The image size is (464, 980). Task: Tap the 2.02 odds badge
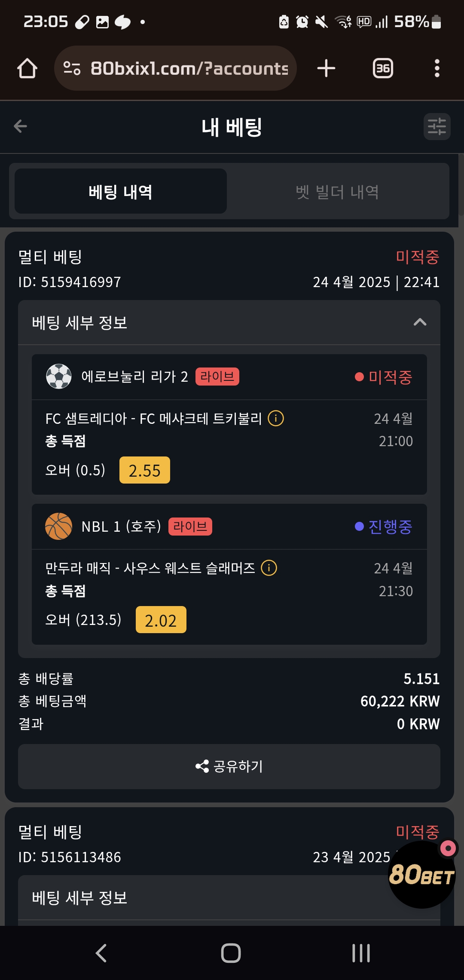161,620
